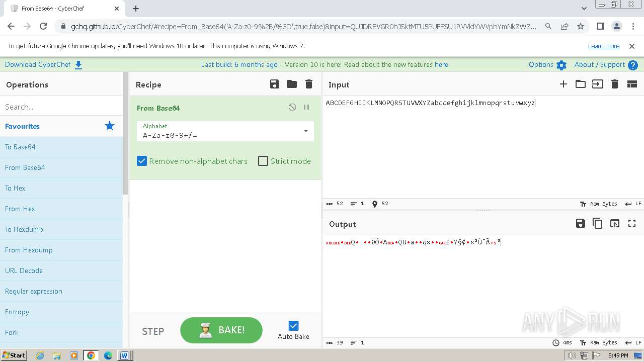Open the Base64 Alphabet dropdown

pos(225,131)
